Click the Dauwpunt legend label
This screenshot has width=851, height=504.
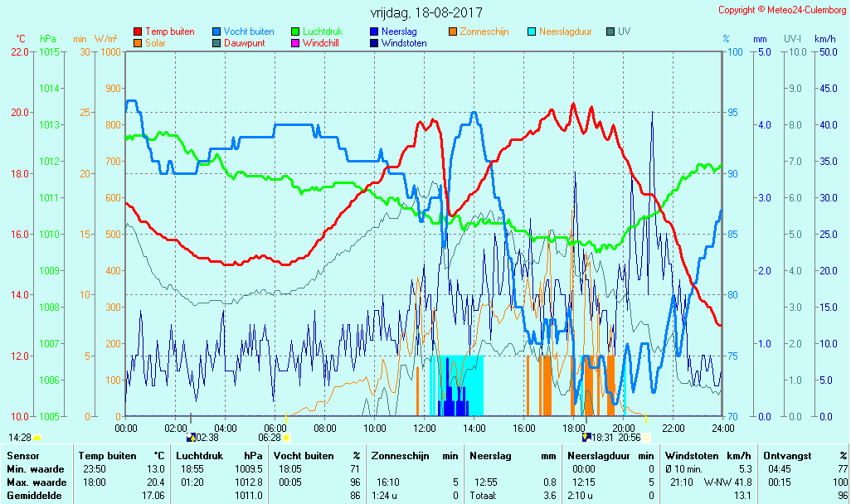(246, 43)
